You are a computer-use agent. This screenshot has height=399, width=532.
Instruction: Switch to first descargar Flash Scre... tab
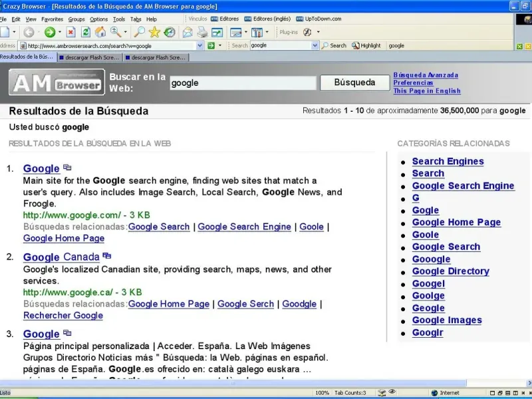click(90, 58)
